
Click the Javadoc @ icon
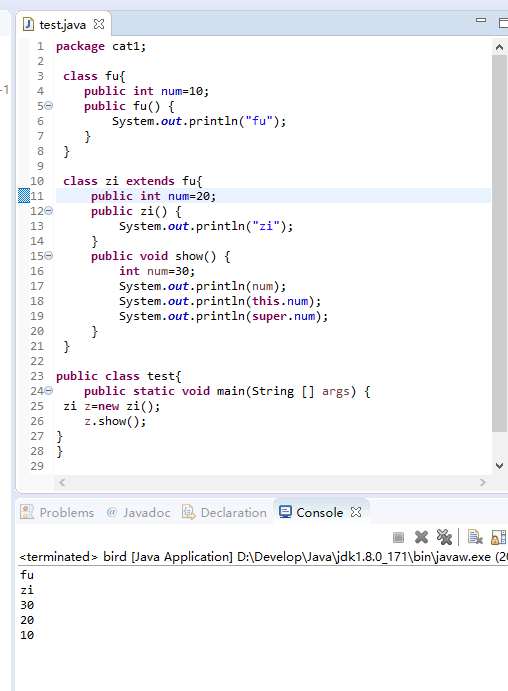click(112, 512)
